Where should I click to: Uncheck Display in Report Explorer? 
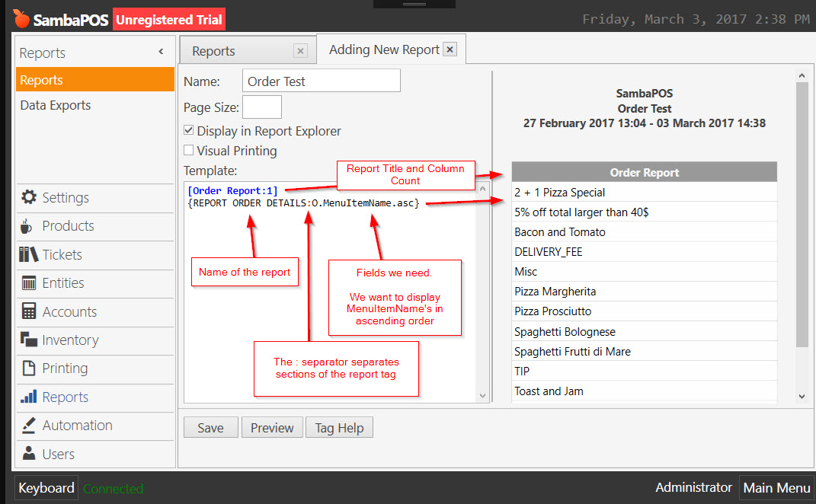pyautogui.click(x=188, y=130)
